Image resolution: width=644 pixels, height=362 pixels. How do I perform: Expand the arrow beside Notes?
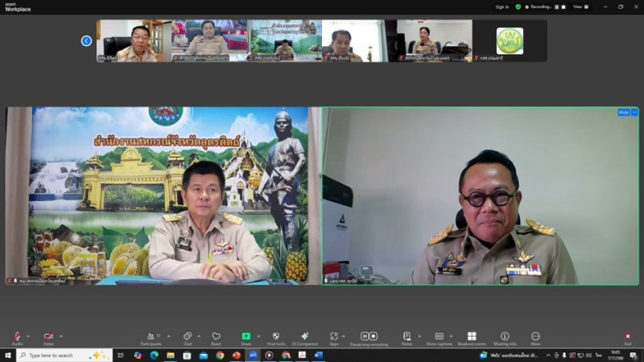(x=419, y=336)
